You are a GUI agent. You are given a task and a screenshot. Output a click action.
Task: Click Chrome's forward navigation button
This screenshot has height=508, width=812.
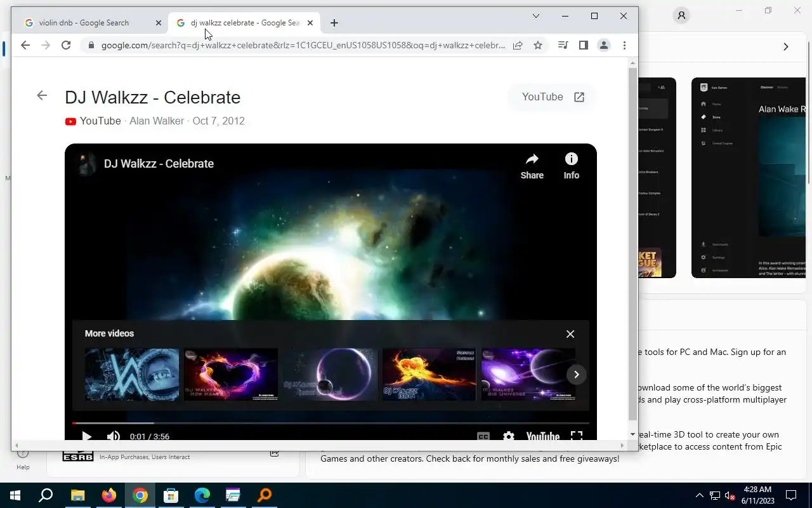46,45
